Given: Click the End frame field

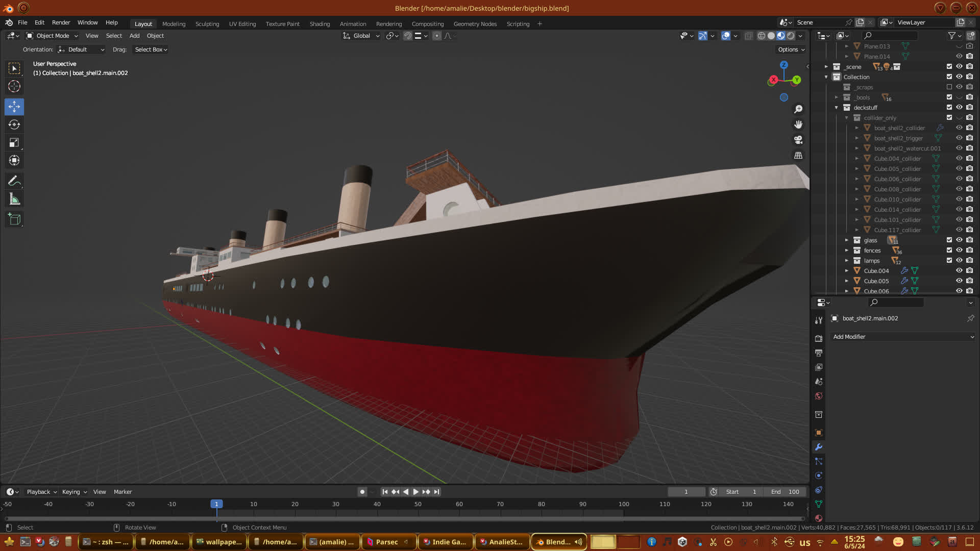Looking at the screenshot, I should coord(785,492).
